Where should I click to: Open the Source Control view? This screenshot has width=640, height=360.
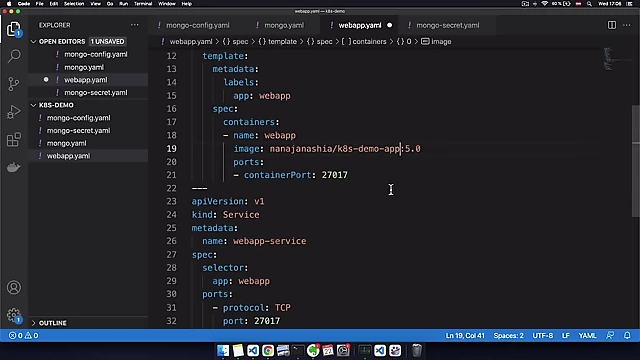click(x=13, y=84)
